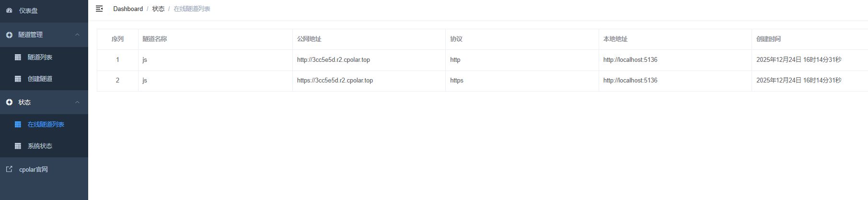
Task: Collapse the 隧道管理 menu chevron
Action: click(77, 35)
